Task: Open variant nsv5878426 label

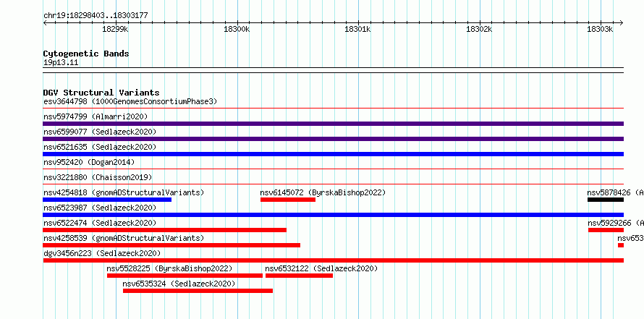Action: click(615, 192)
